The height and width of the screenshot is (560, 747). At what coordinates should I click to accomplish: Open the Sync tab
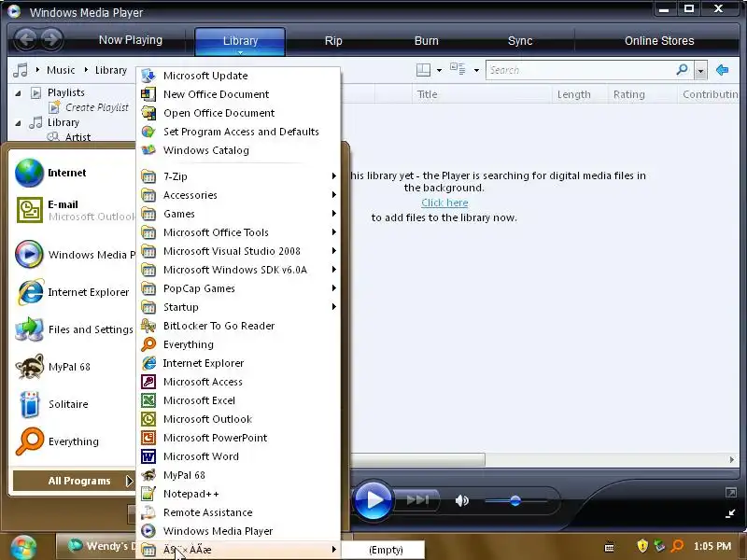(520, 40)
